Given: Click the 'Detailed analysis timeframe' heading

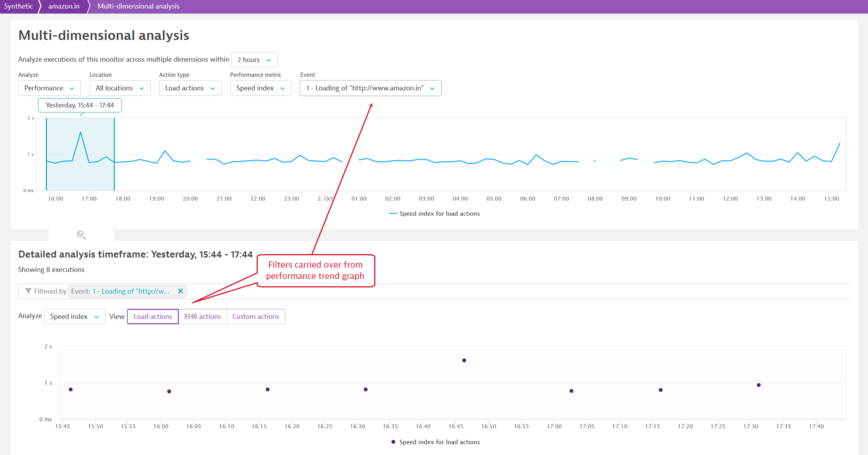Looking at the screenshot, I should coord(135,254).
